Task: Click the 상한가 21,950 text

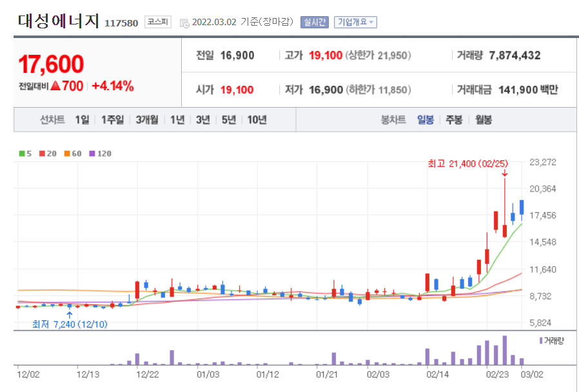Action: point(378,55)
